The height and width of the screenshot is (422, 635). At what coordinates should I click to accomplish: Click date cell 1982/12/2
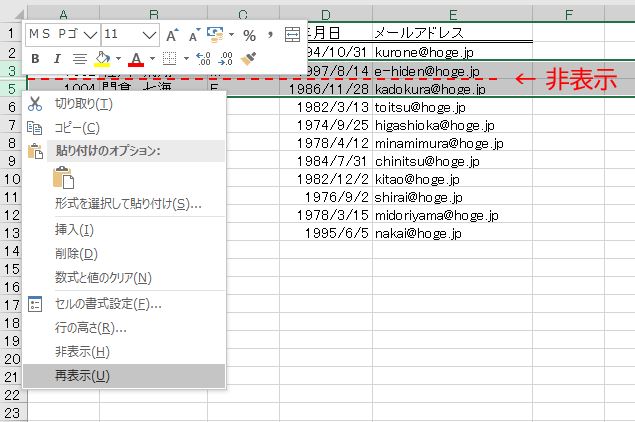[326, 179]
